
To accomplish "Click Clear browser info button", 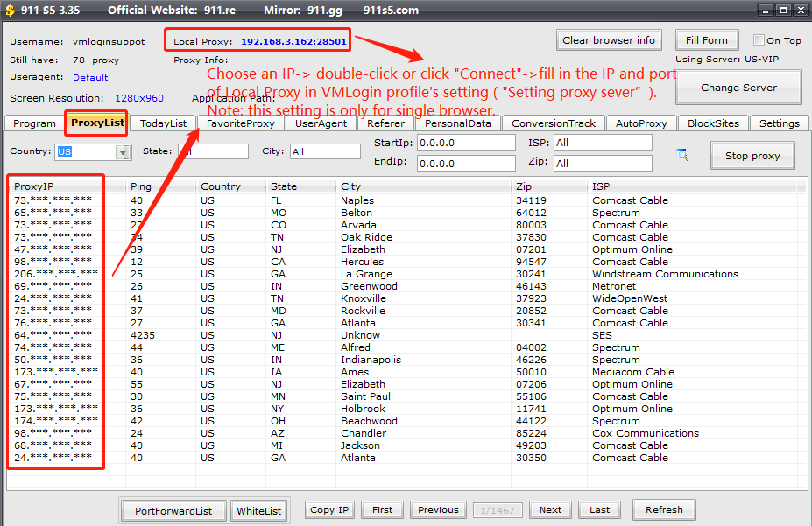I will coord(609,40).
